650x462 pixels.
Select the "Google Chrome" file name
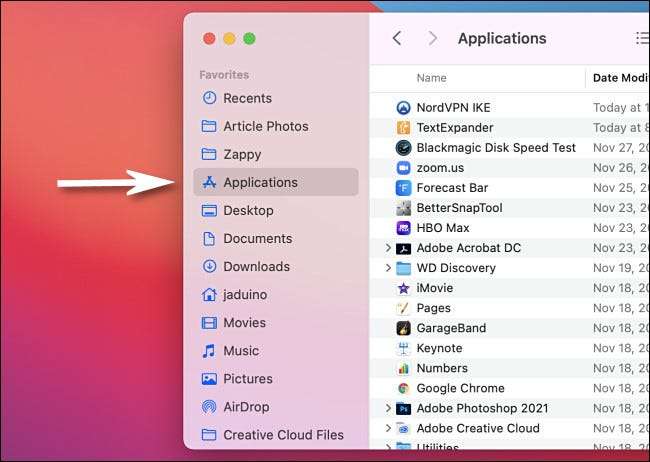click(460, 388)
